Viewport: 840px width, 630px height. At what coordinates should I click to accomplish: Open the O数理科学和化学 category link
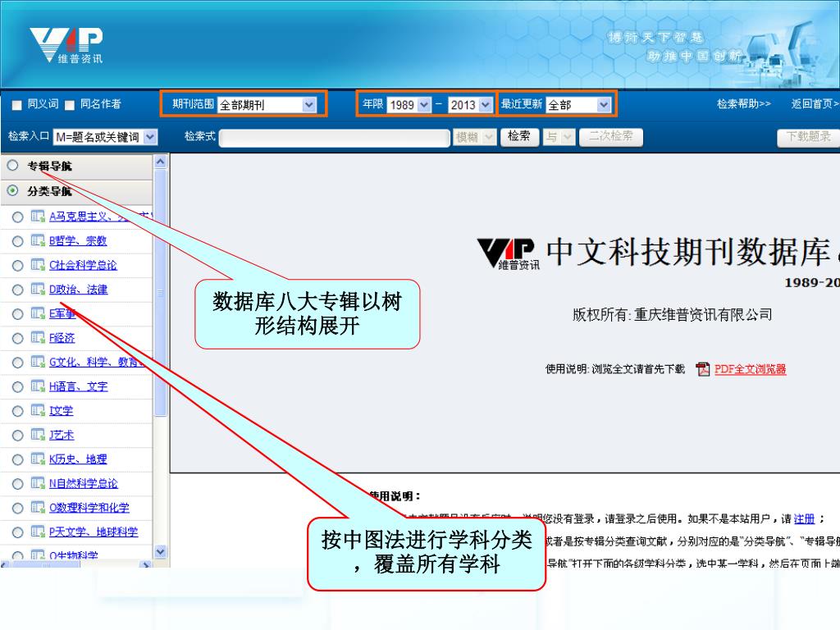coord(89,507)
